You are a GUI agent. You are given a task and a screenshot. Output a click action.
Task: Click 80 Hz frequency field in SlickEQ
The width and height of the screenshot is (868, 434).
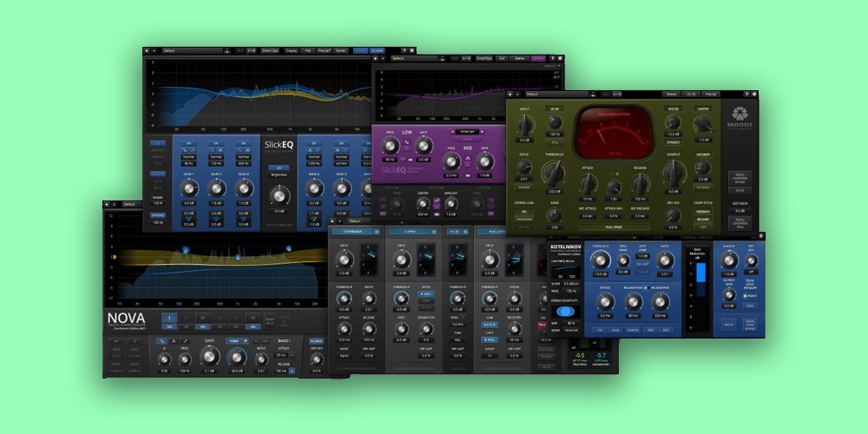[188, 164]
